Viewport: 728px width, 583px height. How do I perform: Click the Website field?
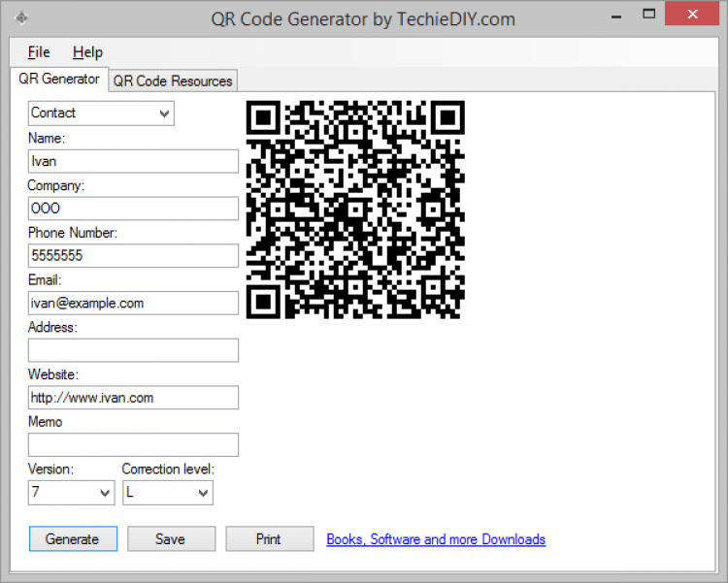tap(133, 398)
